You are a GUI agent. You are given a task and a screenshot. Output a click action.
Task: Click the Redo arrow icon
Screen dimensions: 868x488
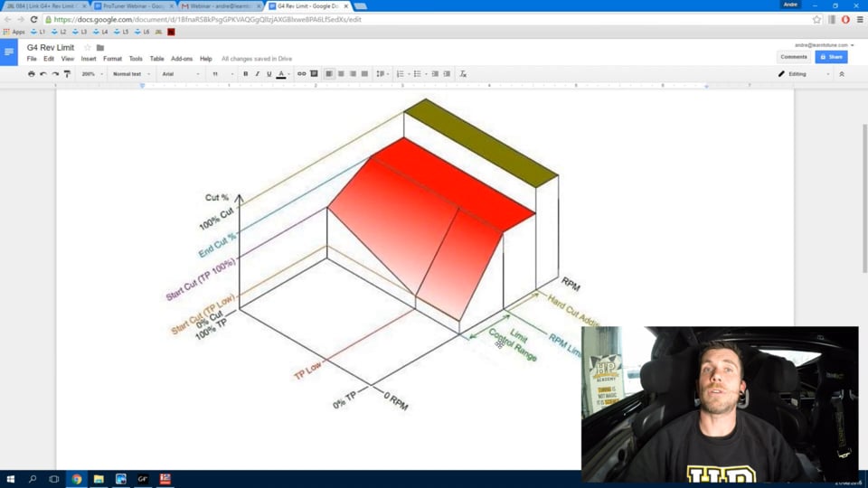click(x=55, y=73)
